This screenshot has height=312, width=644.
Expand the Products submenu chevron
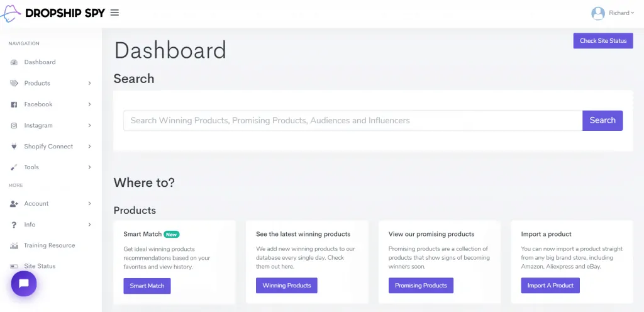click(90, 83)
